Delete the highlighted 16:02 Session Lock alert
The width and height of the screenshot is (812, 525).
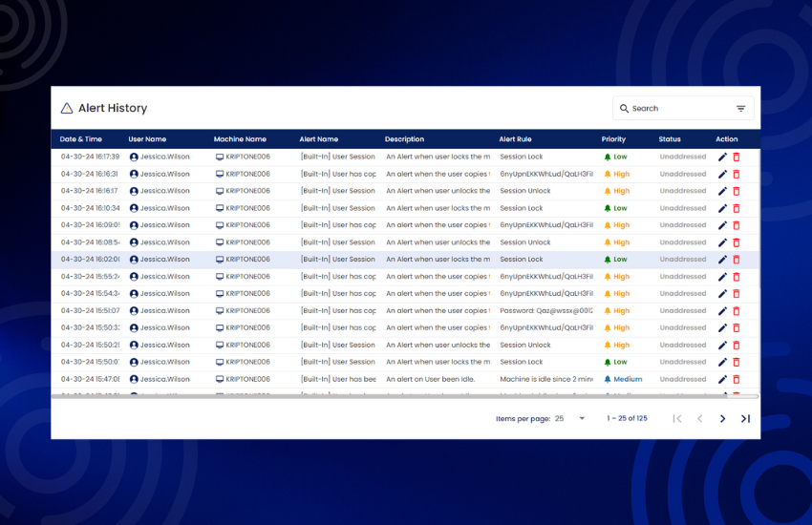click(737, 260)
